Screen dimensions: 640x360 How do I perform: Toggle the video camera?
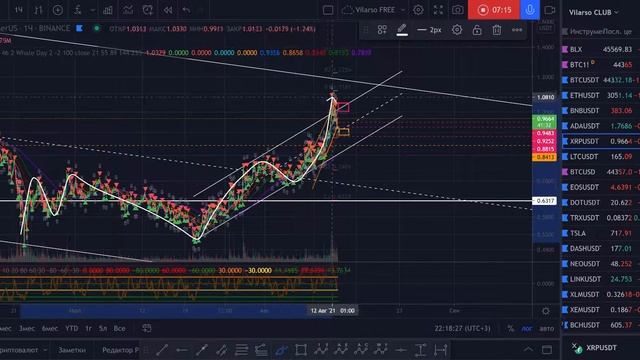pyautogui.click(x=550, y=10)
